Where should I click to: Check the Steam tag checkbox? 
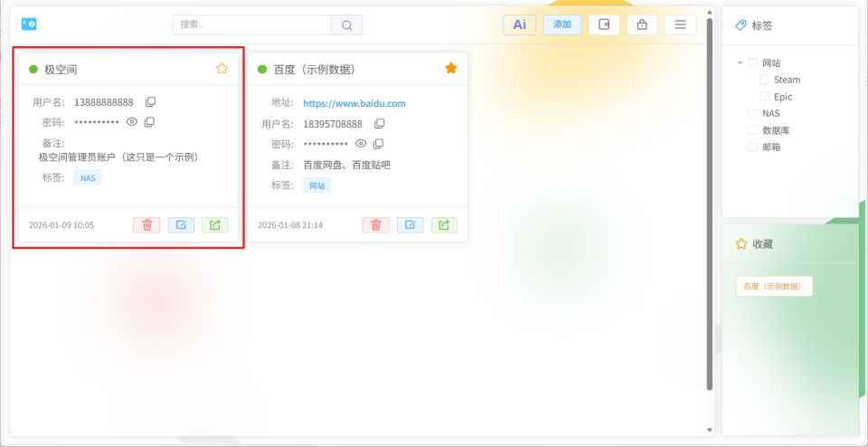(764, 80)
